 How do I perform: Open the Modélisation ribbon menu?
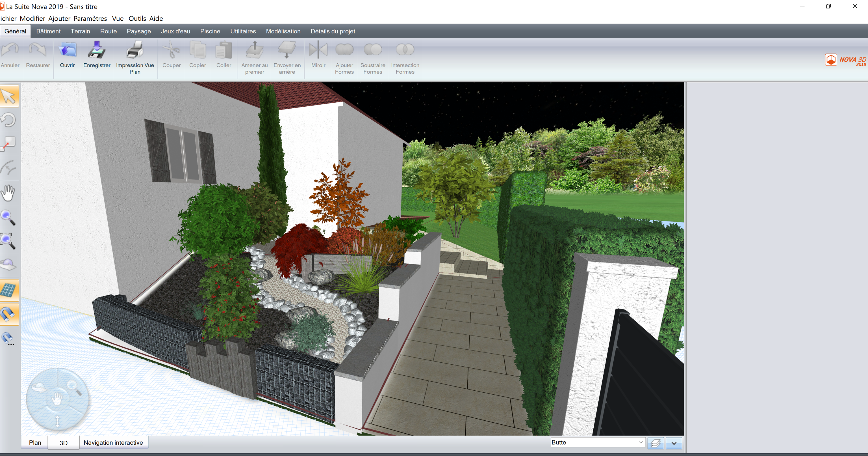[282, 31]
